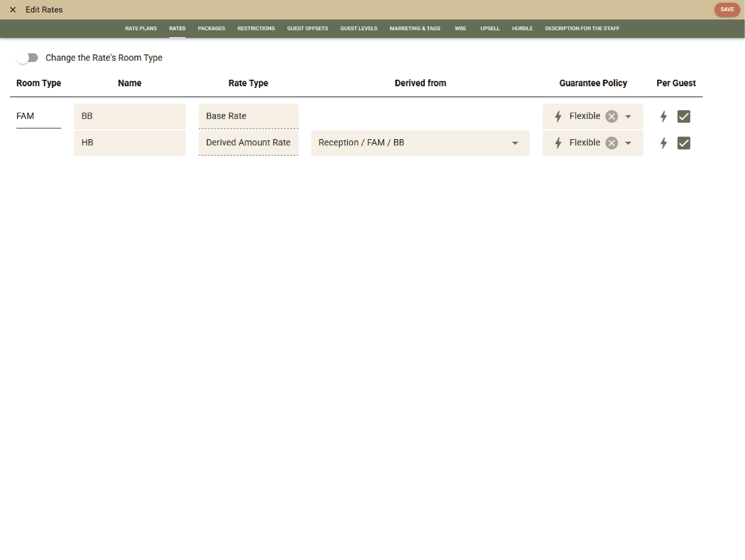Click the lightning bolt icon beside HB's Flexible policy
745x560 pixels.
click(x=558, y=143)
